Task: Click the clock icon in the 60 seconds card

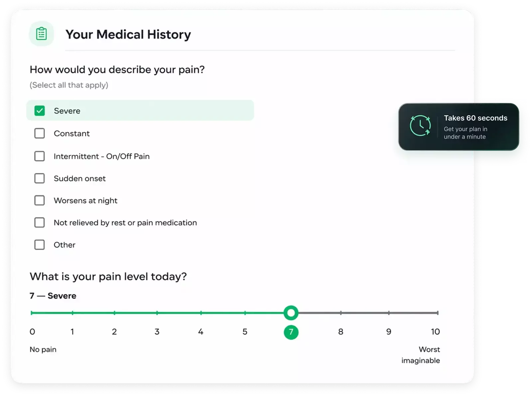Action: pos(420,126)
